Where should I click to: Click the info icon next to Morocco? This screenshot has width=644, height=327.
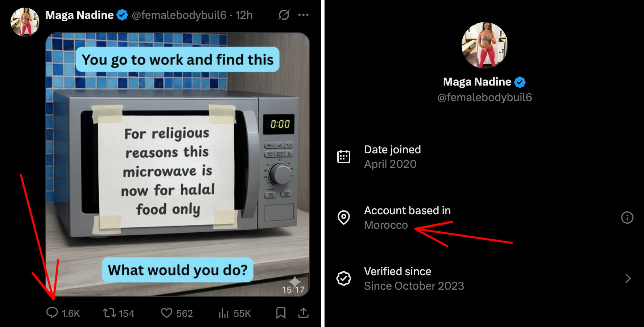click(x=627, y=218)
